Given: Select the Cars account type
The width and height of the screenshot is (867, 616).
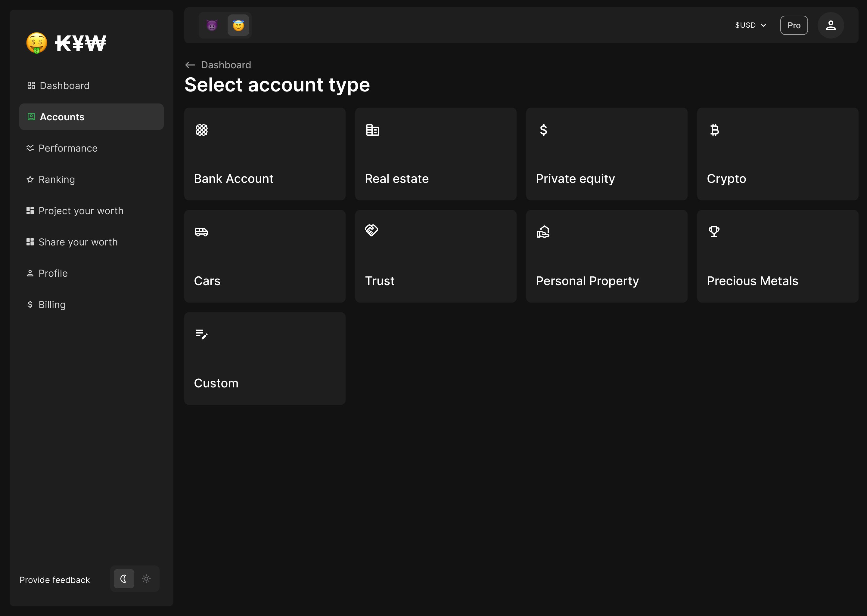Looking at the screenshot, I should tap(265, 256).
